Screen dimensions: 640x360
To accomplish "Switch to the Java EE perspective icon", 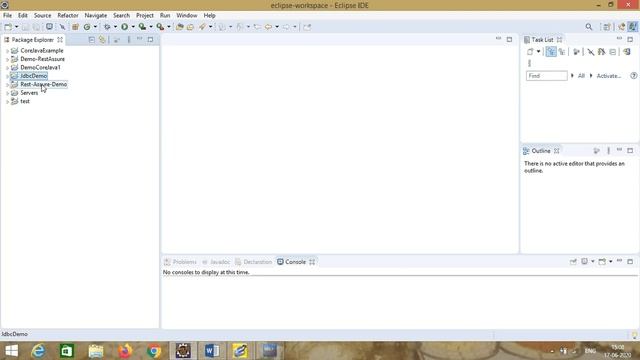I will 622,27.
